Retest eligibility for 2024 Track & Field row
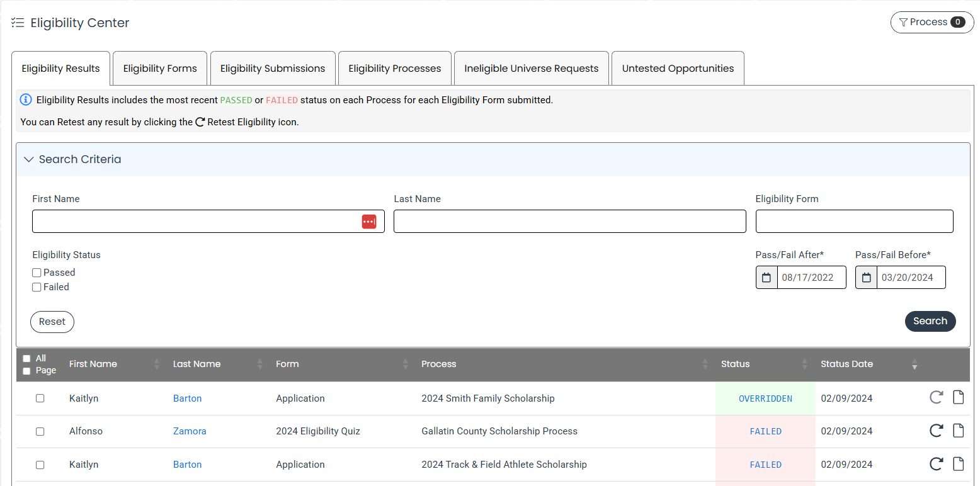980x486 pixels. click(936, 465)
